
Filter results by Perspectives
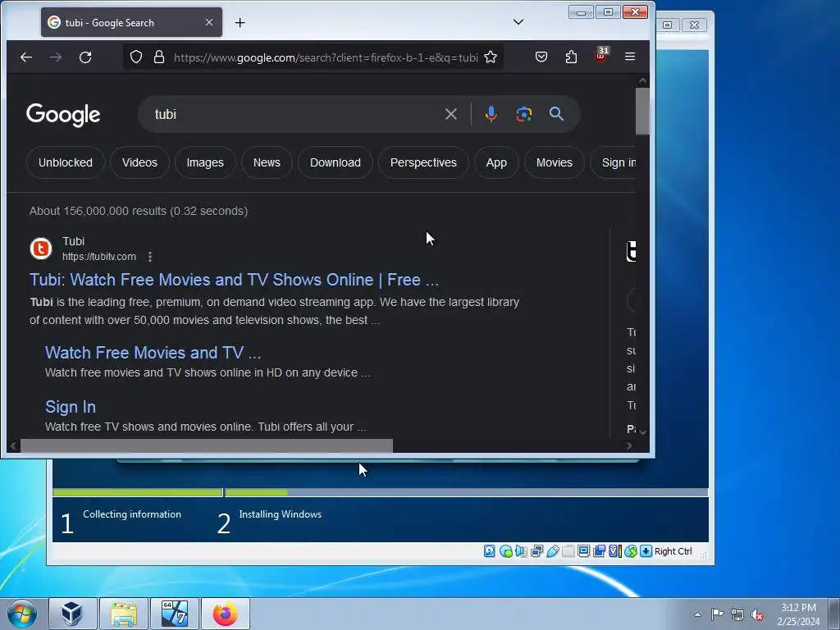point(423,162)
